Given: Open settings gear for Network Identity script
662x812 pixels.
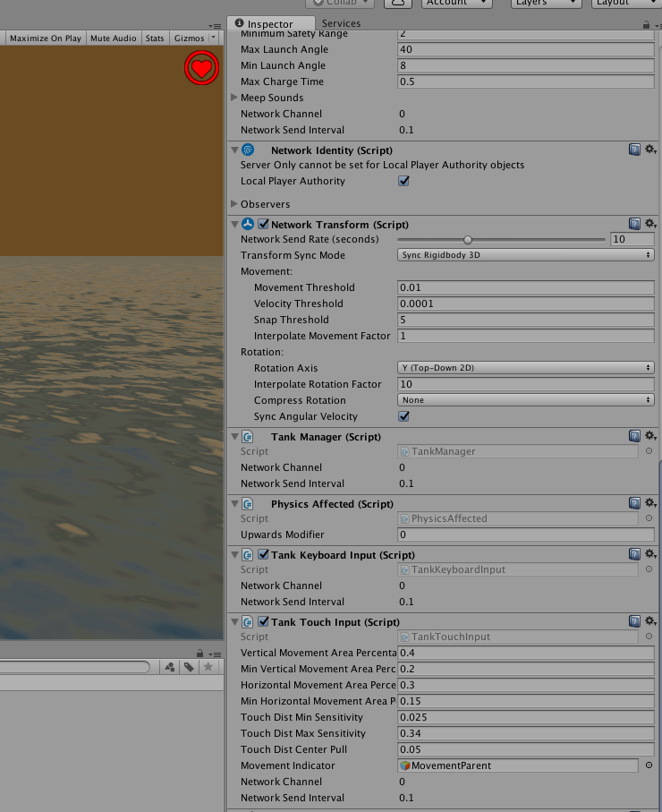Looking at the screenshot, I should click(x=650, y=150).
